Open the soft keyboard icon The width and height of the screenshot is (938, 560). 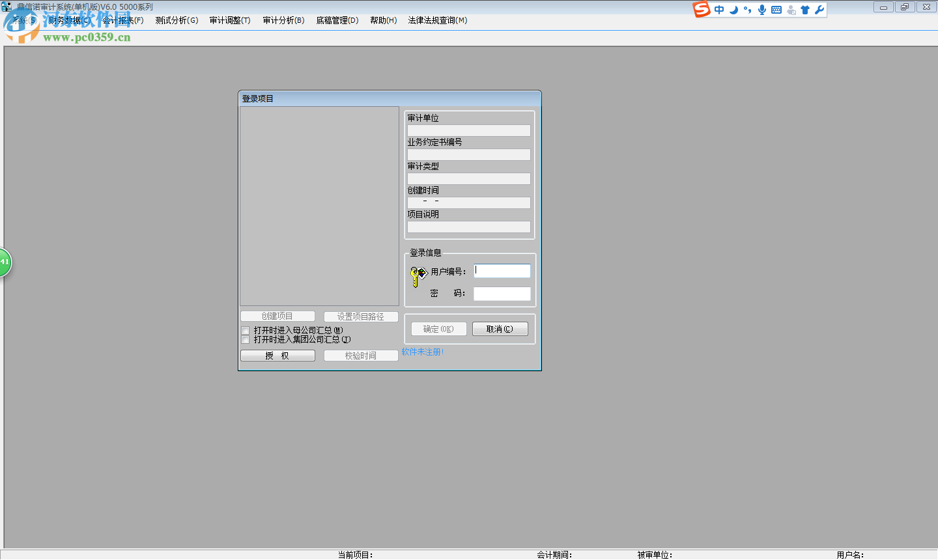(776, 10)
